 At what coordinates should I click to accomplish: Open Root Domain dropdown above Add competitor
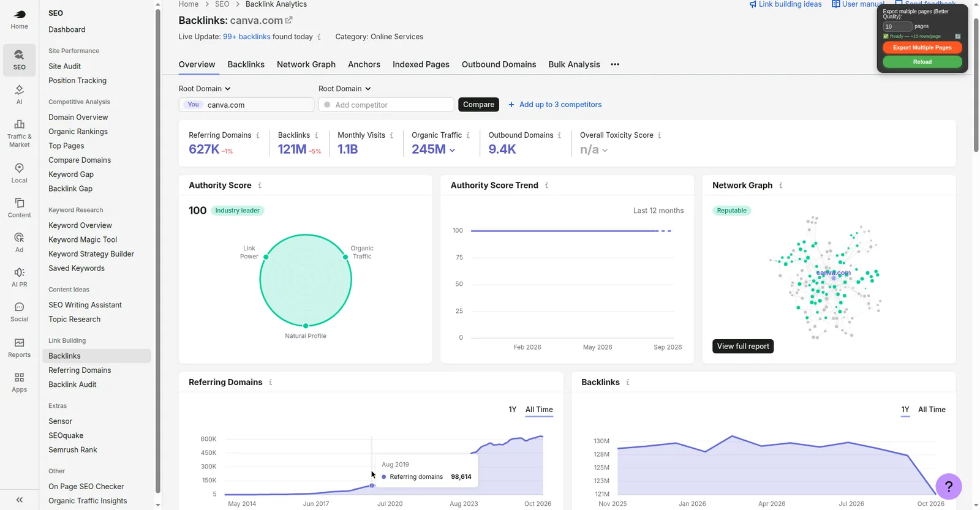(345, 89)
